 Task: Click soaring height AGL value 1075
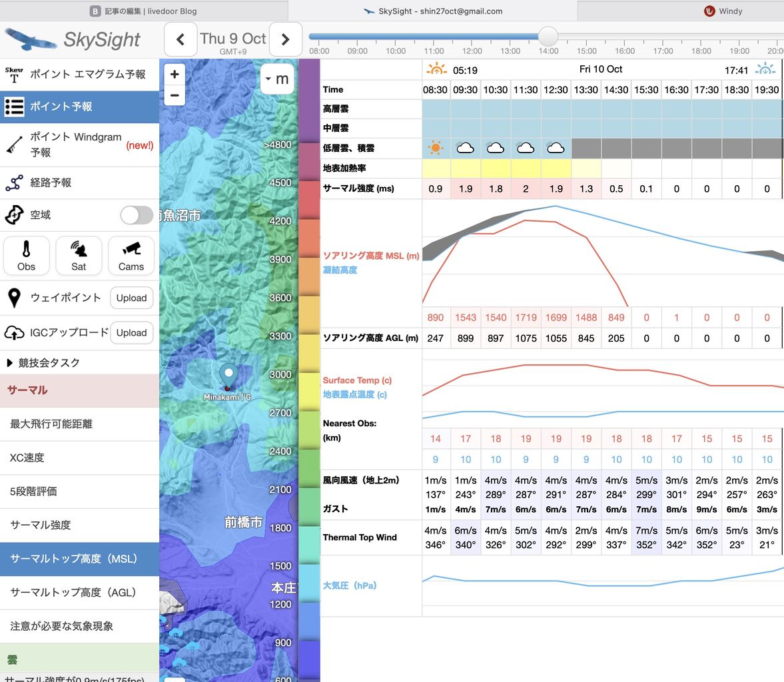point(526,338)
